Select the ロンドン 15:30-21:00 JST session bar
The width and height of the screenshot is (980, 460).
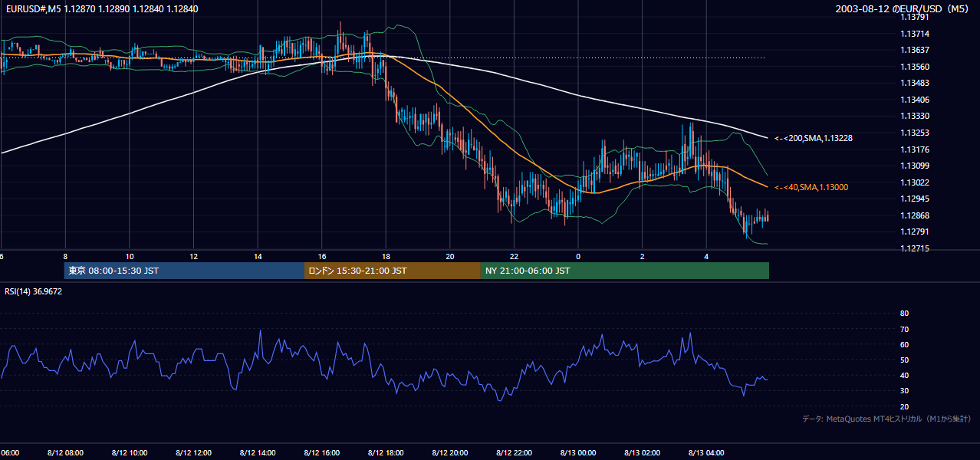click(393, 271)
